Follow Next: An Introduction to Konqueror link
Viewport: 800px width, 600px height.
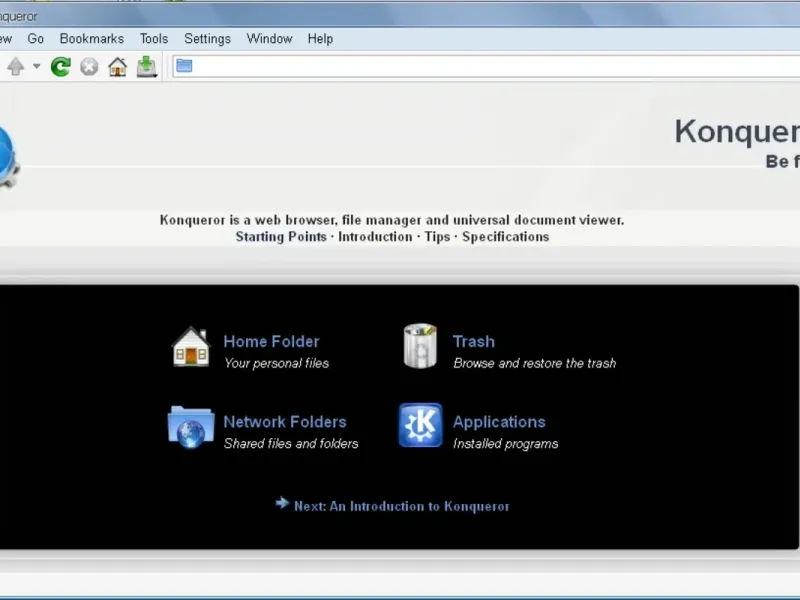click(x=402, y=506)
